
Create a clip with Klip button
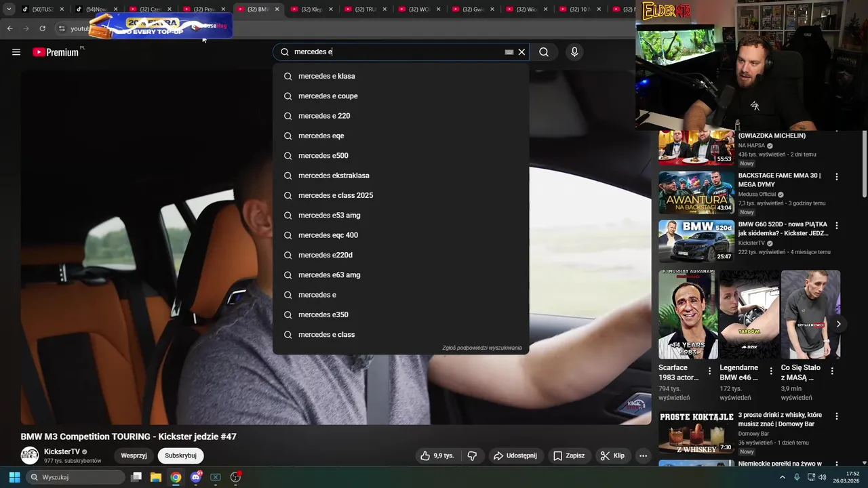(612, 455)
